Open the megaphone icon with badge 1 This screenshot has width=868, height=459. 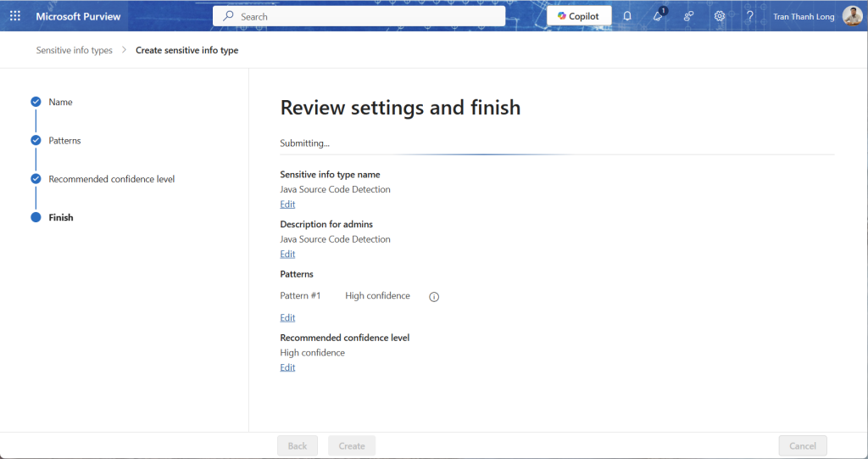tap(658, 16)
